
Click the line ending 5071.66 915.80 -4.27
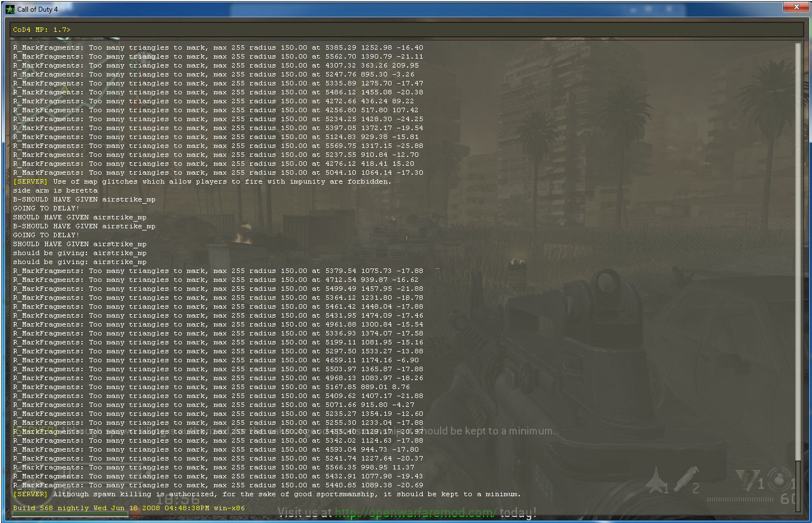point(214,405)
